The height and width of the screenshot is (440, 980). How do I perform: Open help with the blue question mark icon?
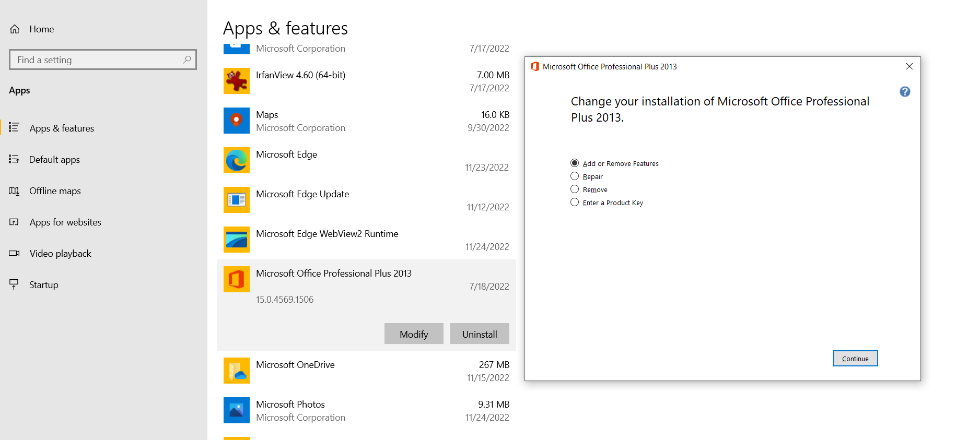[x=905, y=92]
